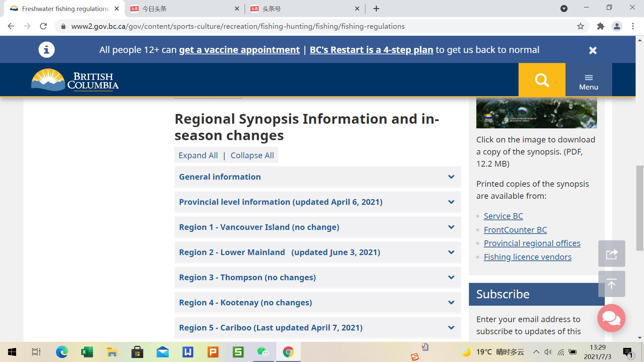Expand Region 2 - Lower Mainland section
This screenshot has height=362, width=644.
click(x=317, y=252)
